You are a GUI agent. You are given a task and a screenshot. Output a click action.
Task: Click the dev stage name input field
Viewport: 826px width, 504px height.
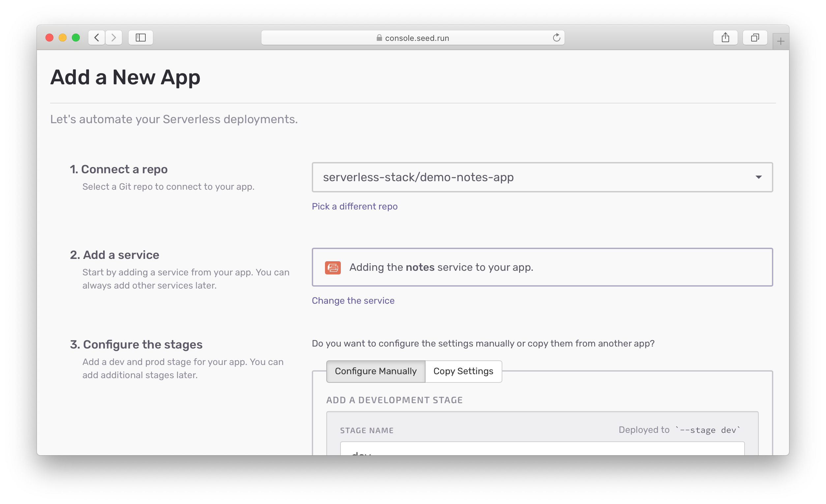(542, 449)
